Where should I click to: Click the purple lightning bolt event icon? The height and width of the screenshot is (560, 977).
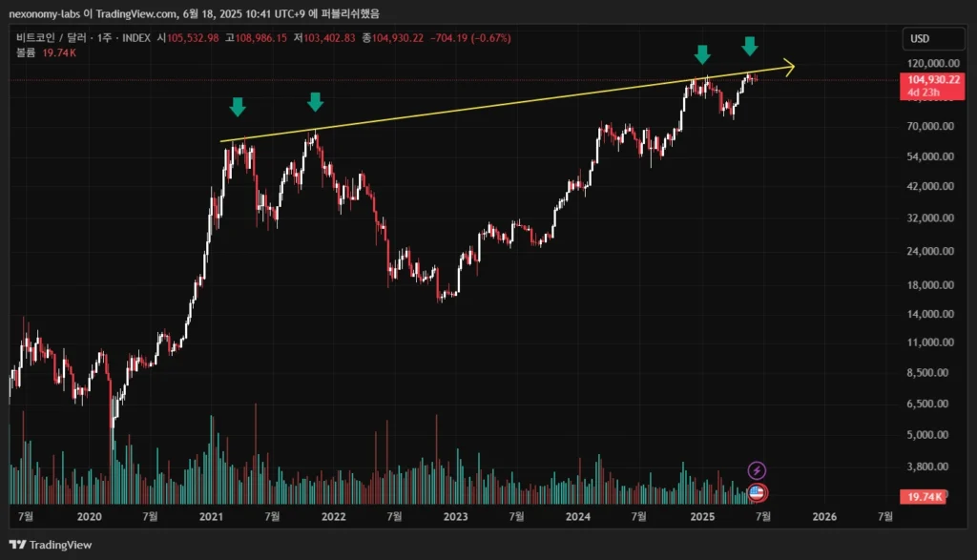pyautogui.click(x=757, y=470)
